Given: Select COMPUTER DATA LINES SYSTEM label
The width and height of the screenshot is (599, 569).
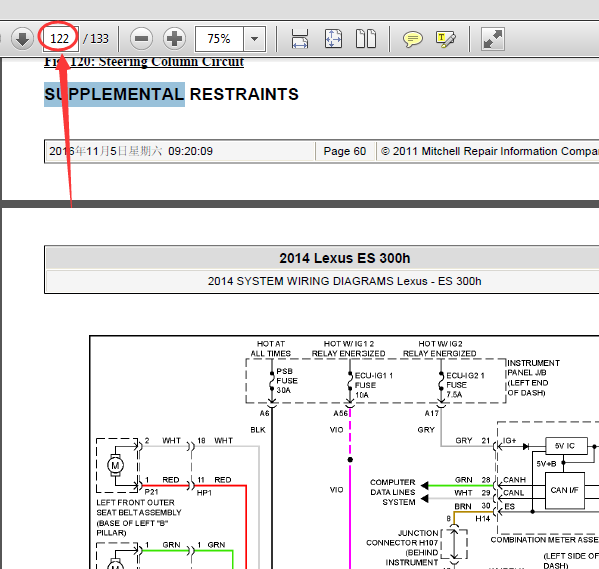Looking at the screenshot, I should (392, 492).
